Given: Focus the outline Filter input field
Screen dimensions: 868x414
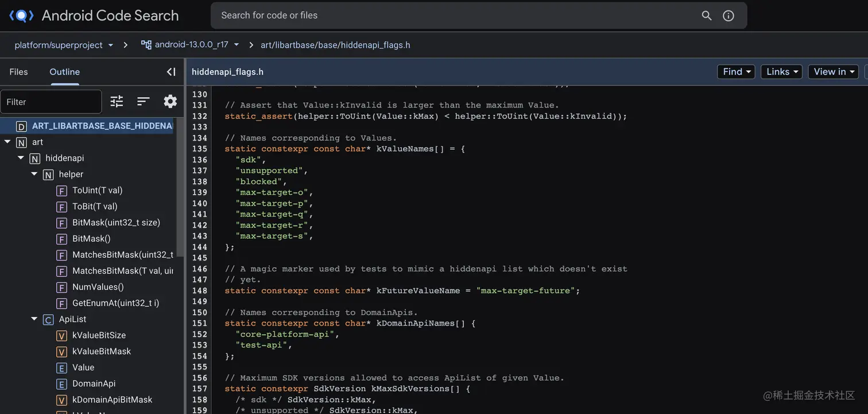Looking at the screenshot, I should pos(51,102).
